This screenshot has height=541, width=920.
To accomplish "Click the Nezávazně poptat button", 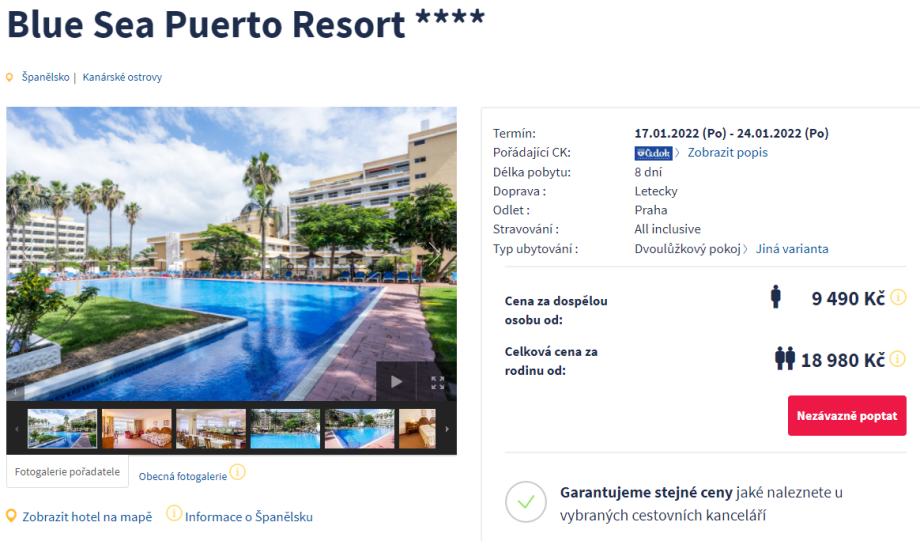I will click(x=847, y=415).
